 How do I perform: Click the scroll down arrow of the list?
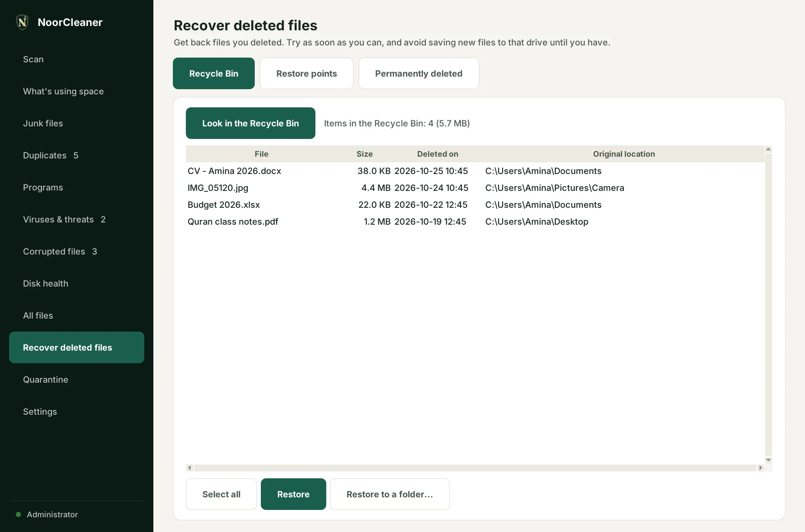click(x=769, y=460)
